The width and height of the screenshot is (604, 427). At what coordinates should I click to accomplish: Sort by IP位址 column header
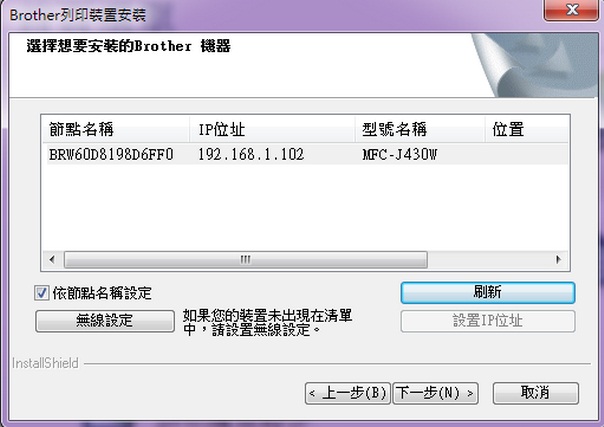tap(272, 129)
